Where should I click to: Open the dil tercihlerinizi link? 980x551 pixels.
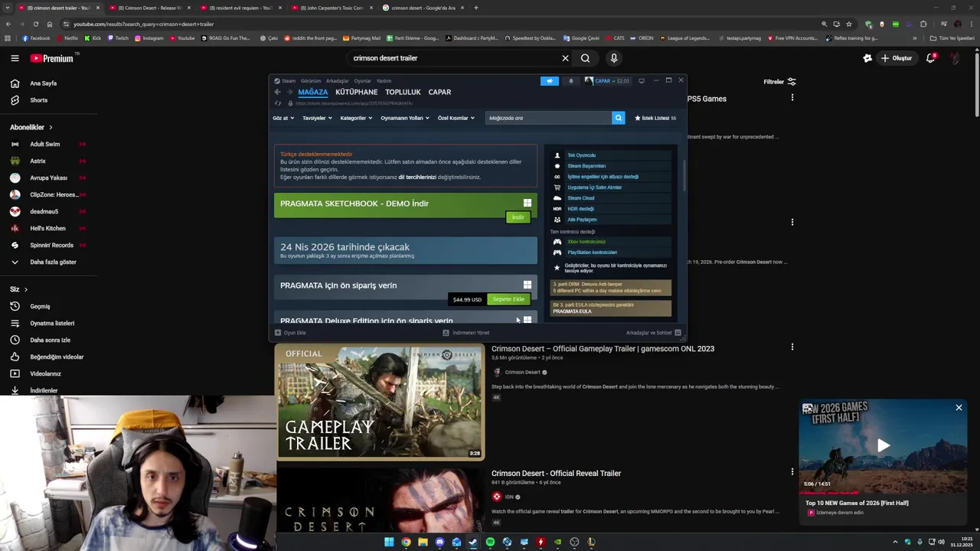(417, 177)
